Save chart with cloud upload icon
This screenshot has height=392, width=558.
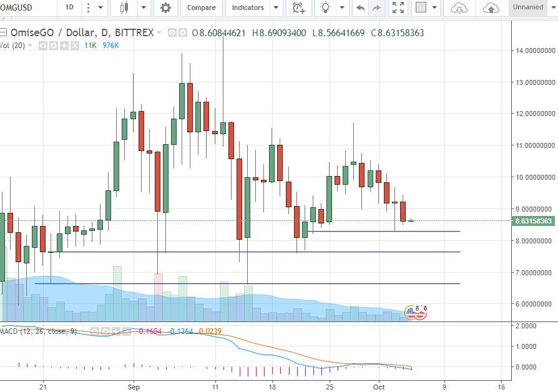(491, 8)
